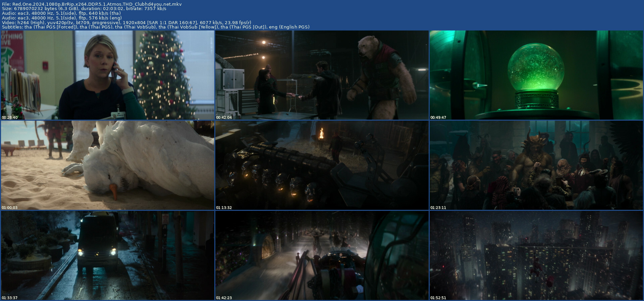Image resolution: width=644 pixels, height=301 pixels.
Task: Click the timestamp '01:00:03'
Action: point(9,208)
